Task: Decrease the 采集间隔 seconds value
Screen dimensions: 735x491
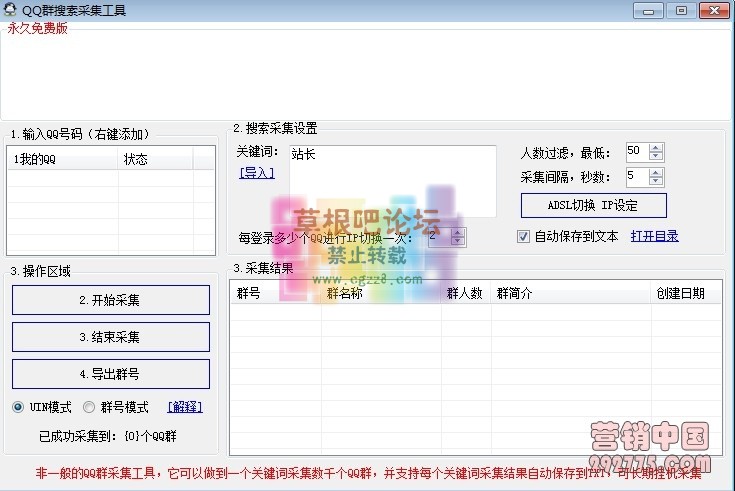Action: click(656, 181)
